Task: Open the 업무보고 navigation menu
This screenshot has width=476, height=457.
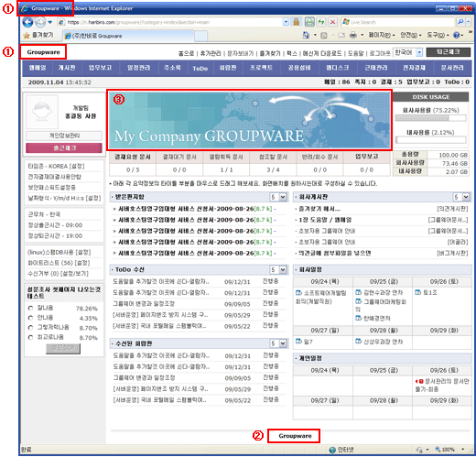Action: [x=100, y=68]
